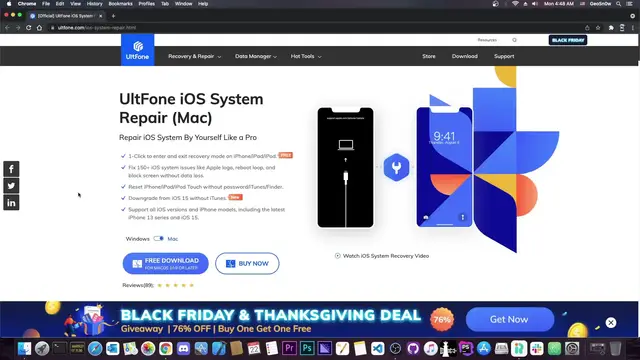Launch Safari from the dock
Screen dimensions: 640x360
click(x=95, y=349)
